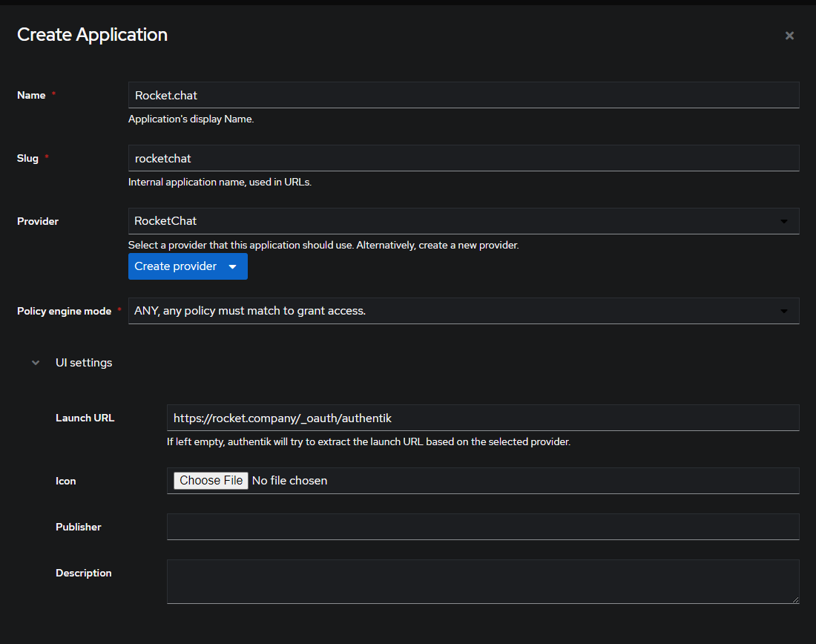
Task: Click the Slug input field
Action: (464, 158)
